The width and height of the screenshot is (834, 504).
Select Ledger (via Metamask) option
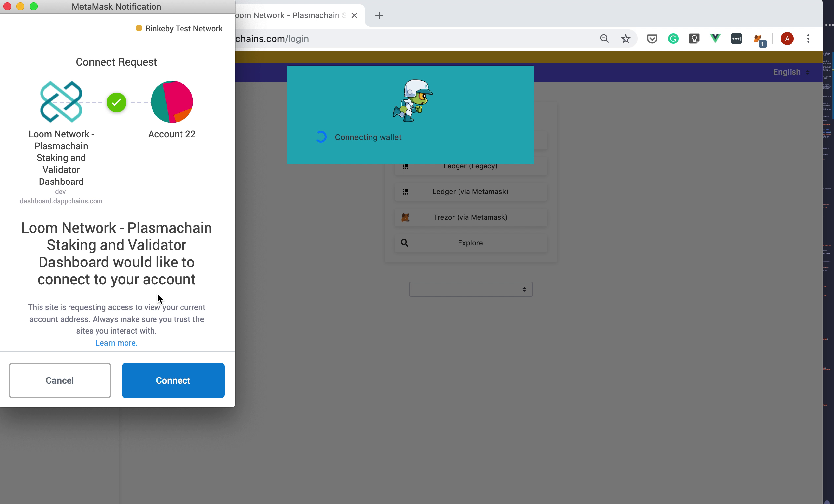470,192
